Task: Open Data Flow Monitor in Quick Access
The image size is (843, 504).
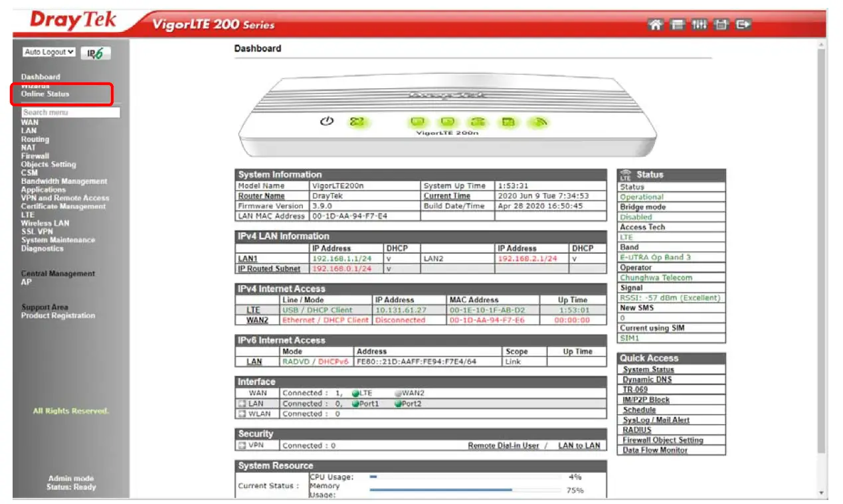Action: click(x=655, y=450)
